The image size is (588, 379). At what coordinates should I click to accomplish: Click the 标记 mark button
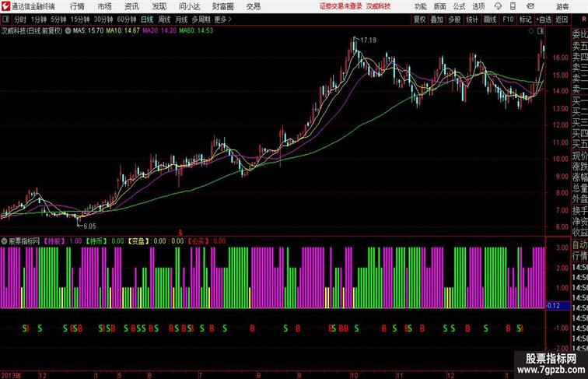point(525,19)
